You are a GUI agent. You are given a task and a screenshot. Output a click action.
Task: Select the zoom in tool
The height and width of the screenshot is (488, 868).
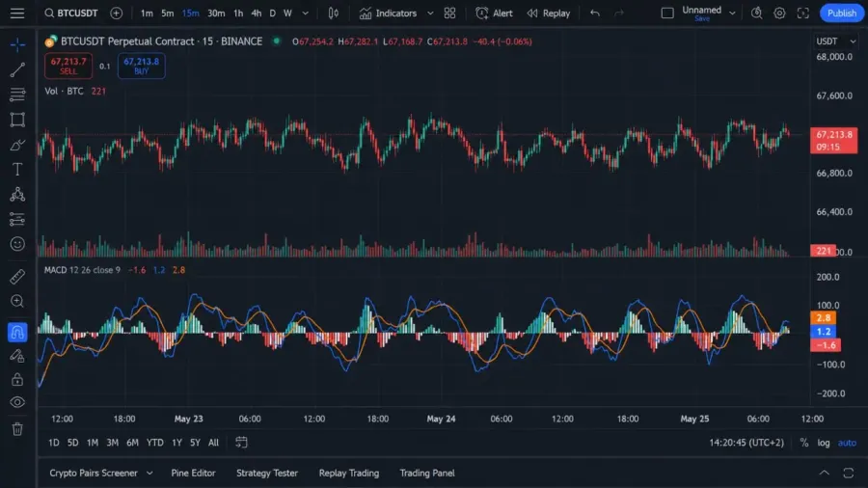[x=17, y=301]
